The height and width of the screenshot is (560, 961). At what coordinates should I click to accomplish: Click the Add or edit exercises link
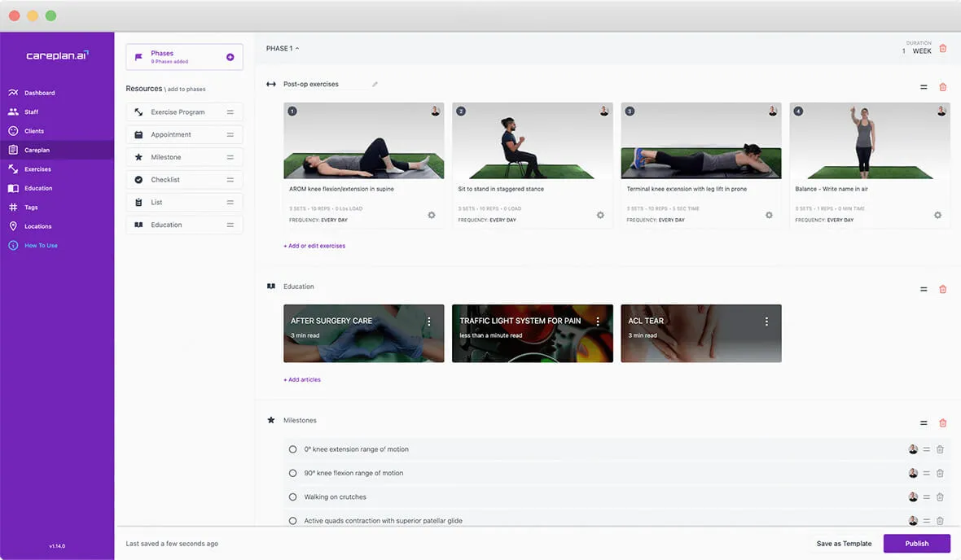(314, 246)
